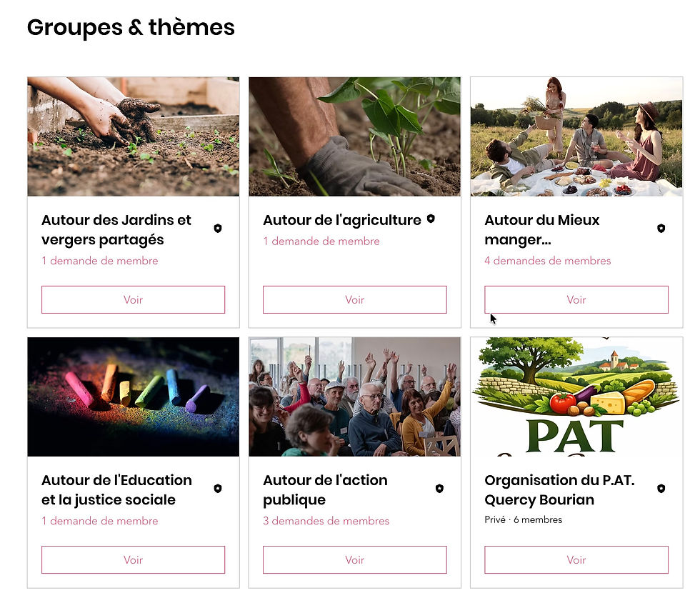Image resolution: width=700 pixels, height=593 pixels.
Task: Click Voir on the Autour de l'agriculture card
Action: tap(354, 299)
